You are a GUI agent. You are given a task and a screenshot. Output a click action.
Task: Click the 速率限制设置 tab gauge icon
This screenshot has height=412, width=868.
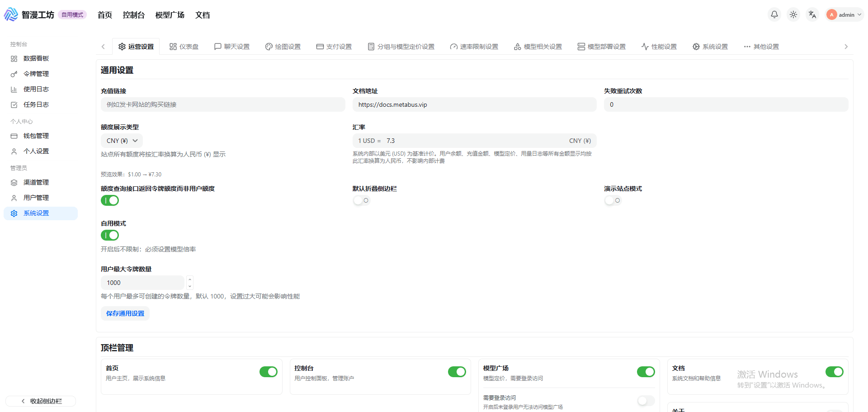[x=454, y=47]
